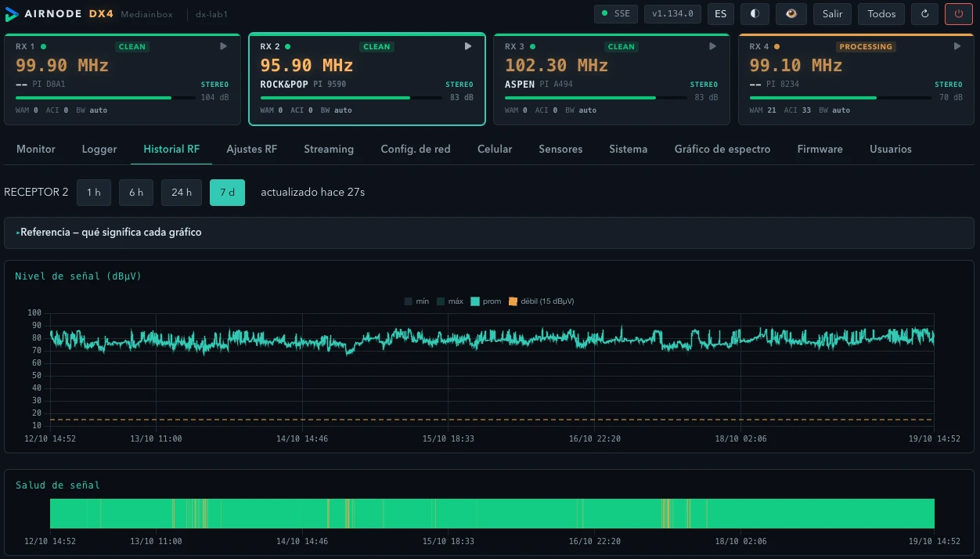Select the 7 d time range
Viewport: 980px width, 559px height.
227,193
